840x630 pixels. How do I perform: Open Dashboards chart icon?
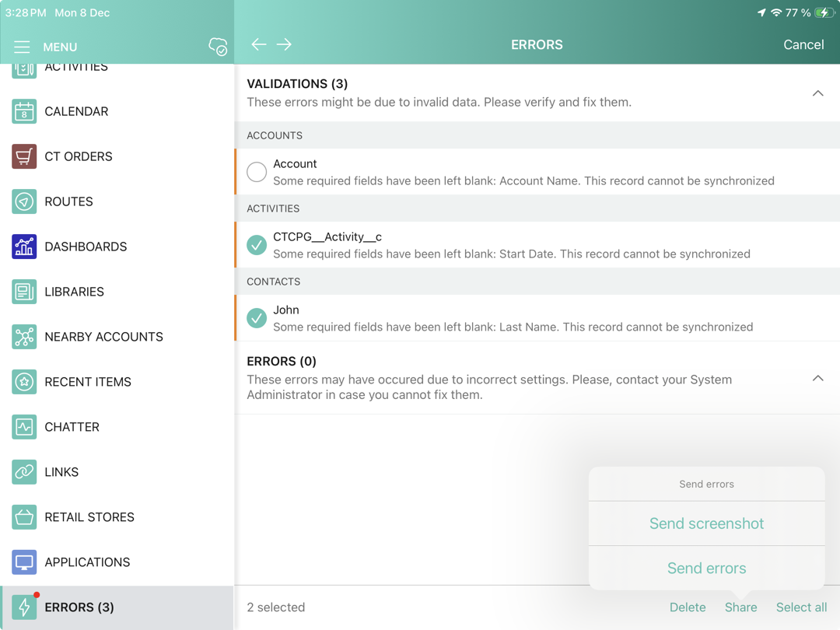point(24,247)
